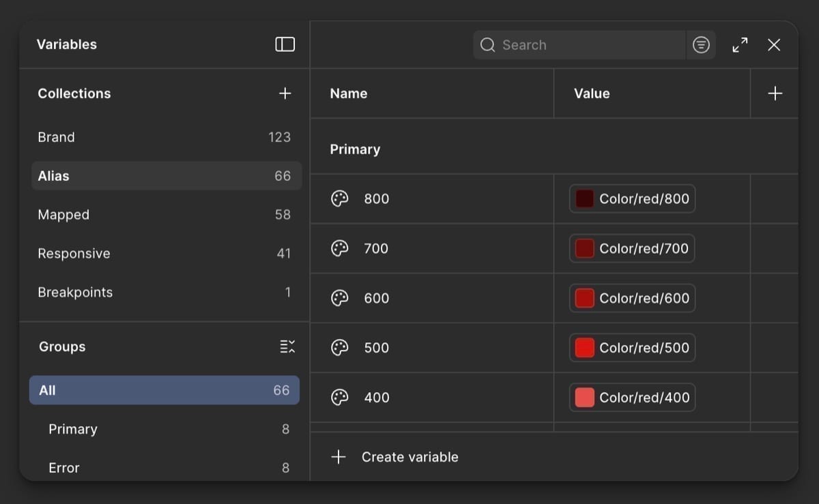Open the Color/red/500 value chip
The image size is (819, 504).
pos(633,348)
